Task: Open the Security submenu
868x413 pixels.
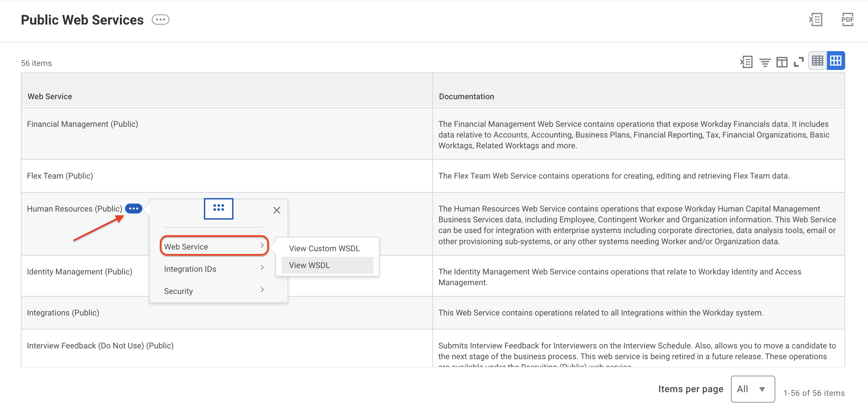Action: (214, 291)
